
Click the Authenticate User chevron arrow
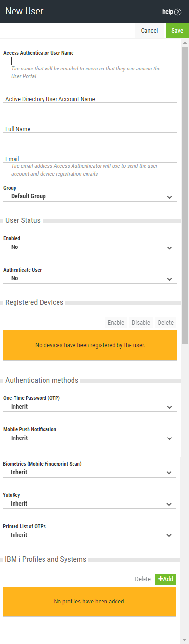[169, 279]
